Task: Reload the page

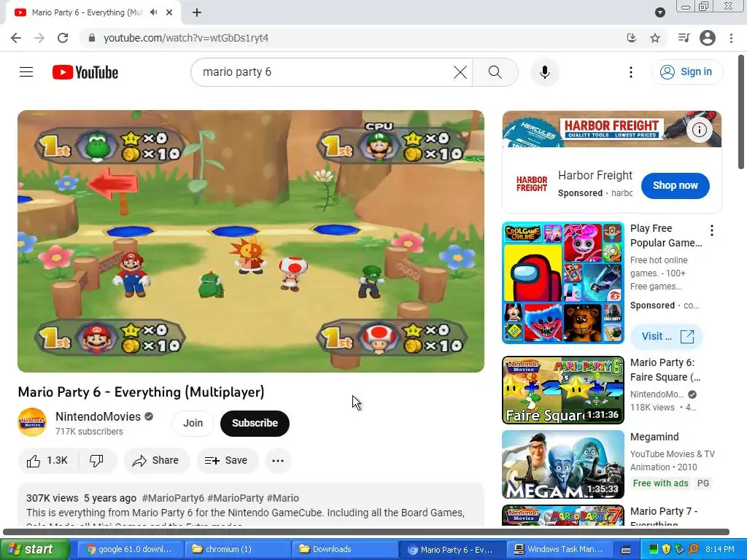Action: coord(63,38)
